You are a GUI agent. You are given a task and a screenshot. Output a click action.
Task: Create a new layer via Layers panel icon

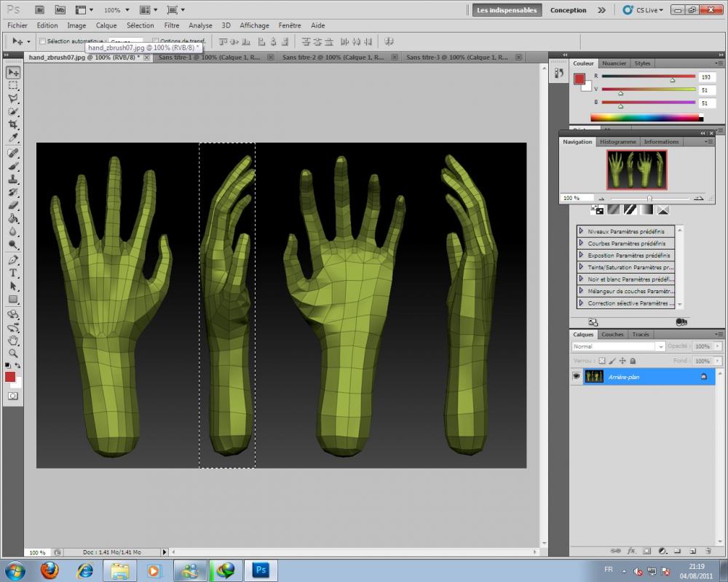pos(691,551)
